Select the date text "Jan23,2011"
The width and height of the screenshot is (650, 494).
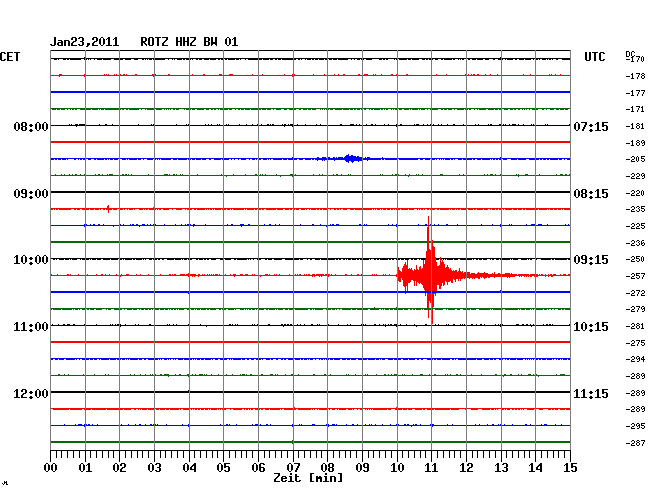pos(84,42)
